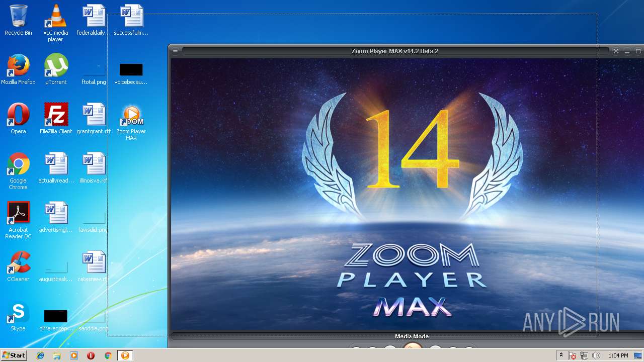The height and width of the screenshot is (362, 644).
Task: Switch to Zoom Player taskbar button
Action: point(125,355)
